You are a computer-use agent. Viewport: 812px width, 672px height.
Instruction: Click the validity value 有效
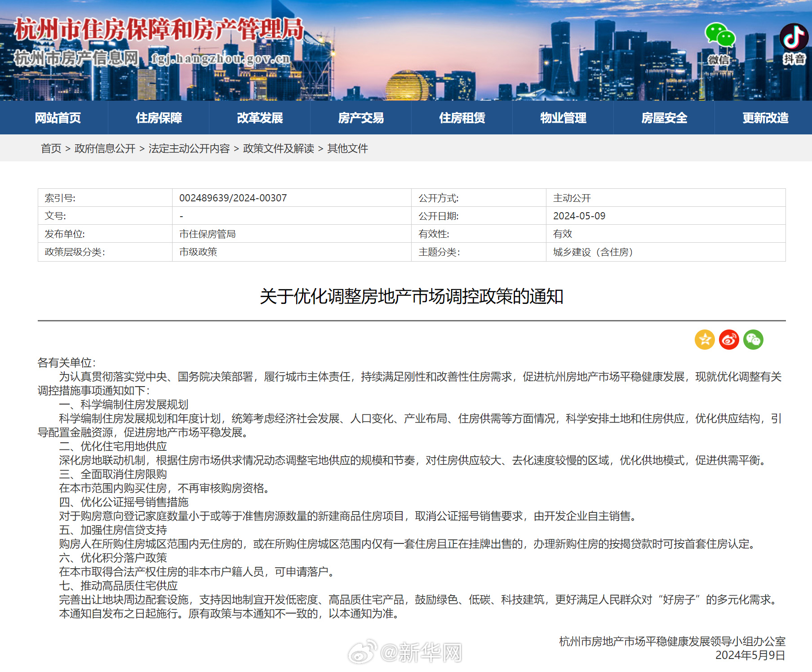point(562,234)
